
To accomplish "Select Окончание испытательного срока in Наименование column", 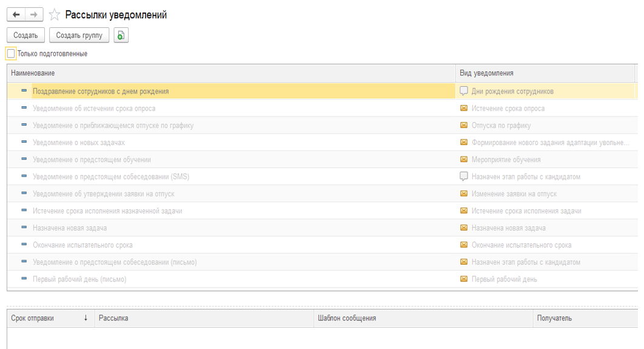I will 82,245.
